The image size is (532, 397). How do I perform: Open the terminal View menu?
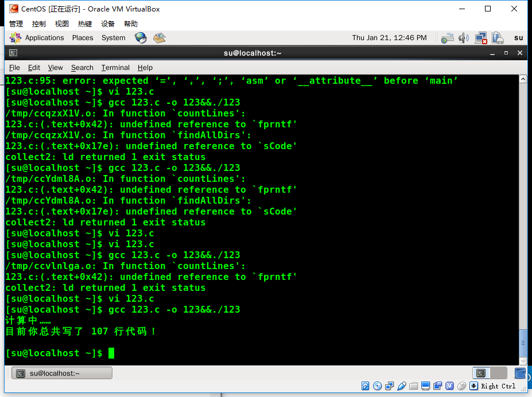click(x=55, y=68)
